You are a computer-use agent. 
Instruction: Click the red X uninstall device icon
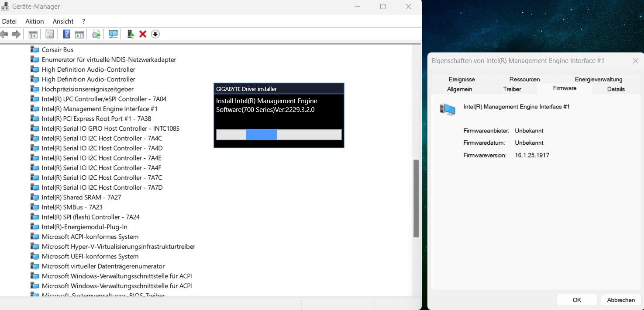(143, 34)
